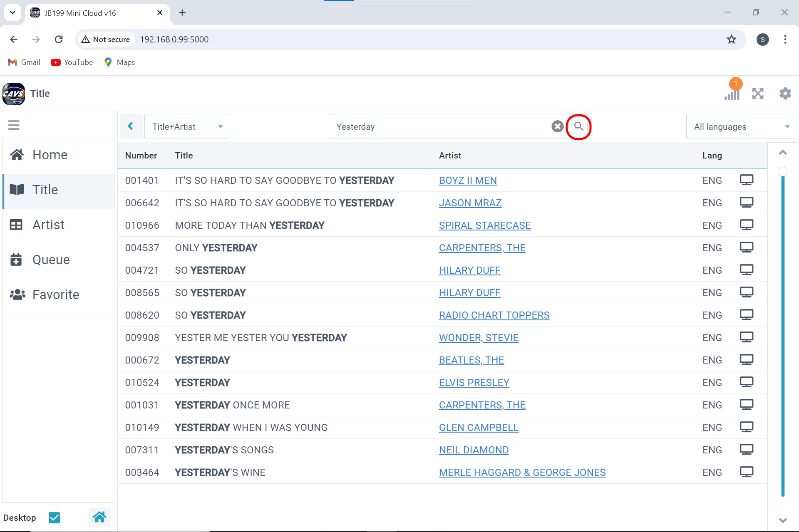Image resolution: width=799 pixels, height=532 pixels.
Task: Open the SPIRAL STARECASE artist link
Action: 485,225
